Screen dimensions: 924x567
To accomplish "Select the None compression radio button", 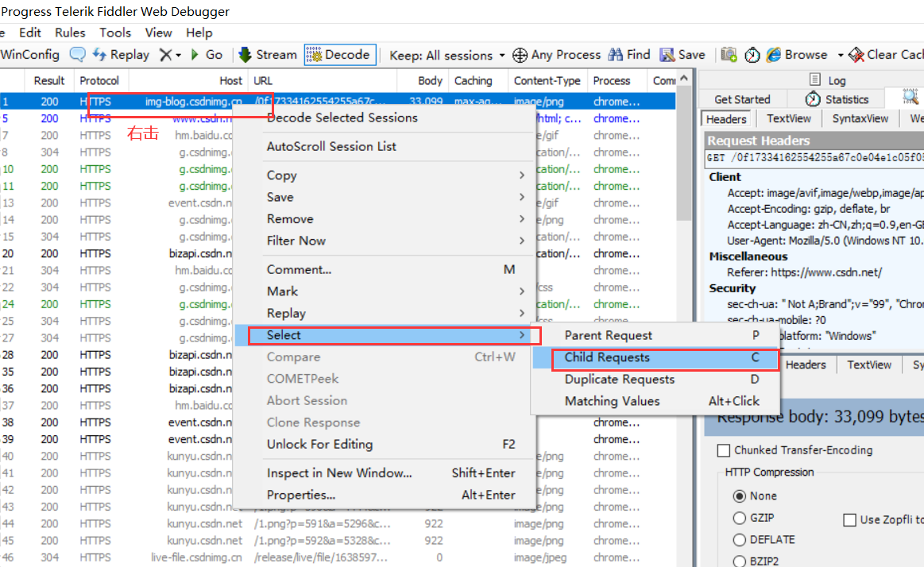I will click(x=739, y=496).
